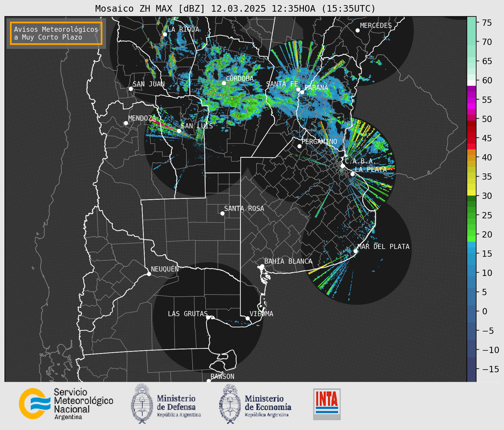Screen dimensions: 504x430
Task: Click the BAHÍA BLANCA text label
Action: tap(288, 261)
